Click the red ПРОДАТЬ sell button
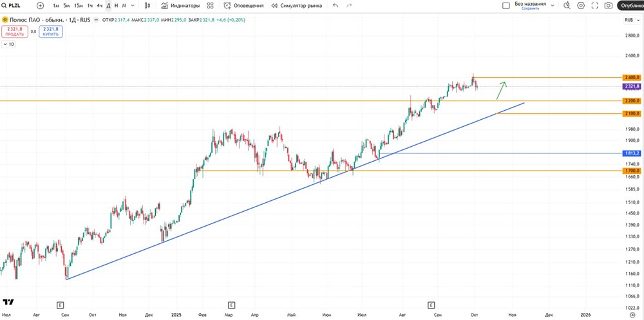 tap(14, 32)
